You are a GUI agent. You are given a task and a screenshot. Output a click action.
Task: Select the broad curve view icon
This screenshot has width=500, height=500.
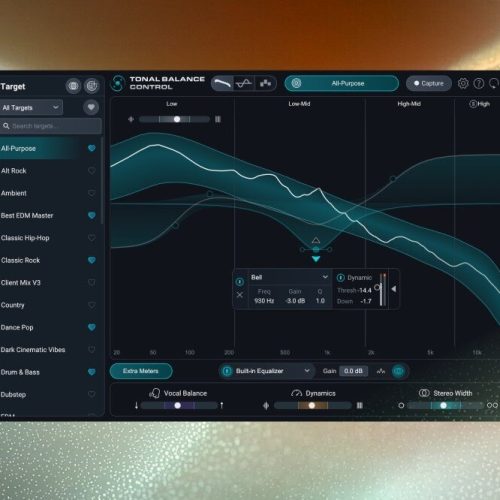[222, 83]
